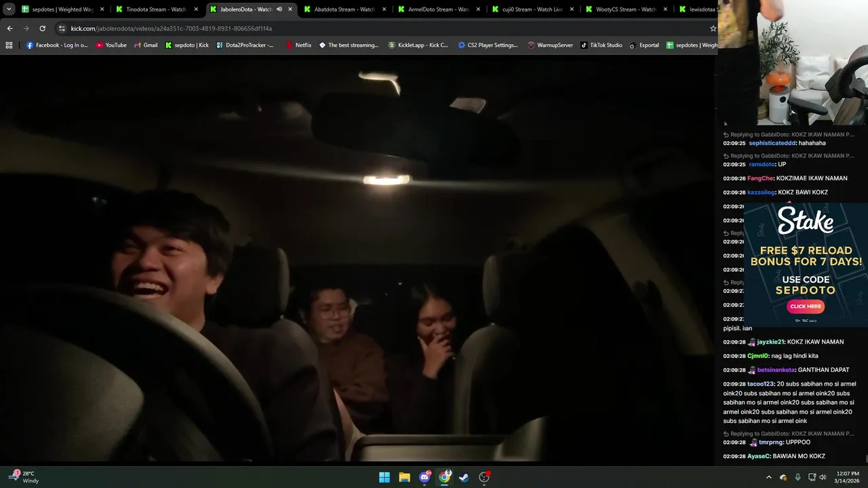Switch to the Abatdota Stream tab
868x488 pixels.
coord(344,9)
